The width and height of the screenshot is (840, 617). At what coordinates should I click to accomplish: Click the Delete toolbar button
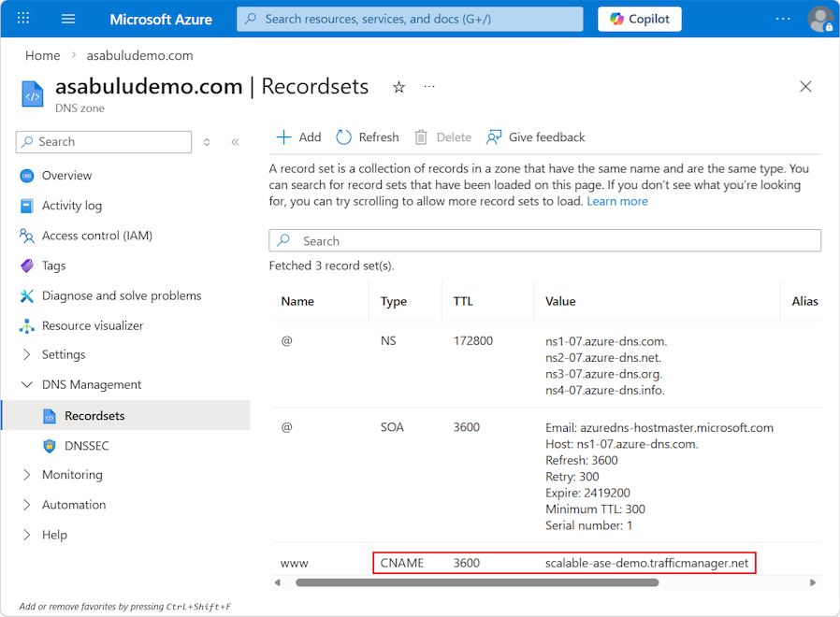pyautogui.click(x=443, y=137)
